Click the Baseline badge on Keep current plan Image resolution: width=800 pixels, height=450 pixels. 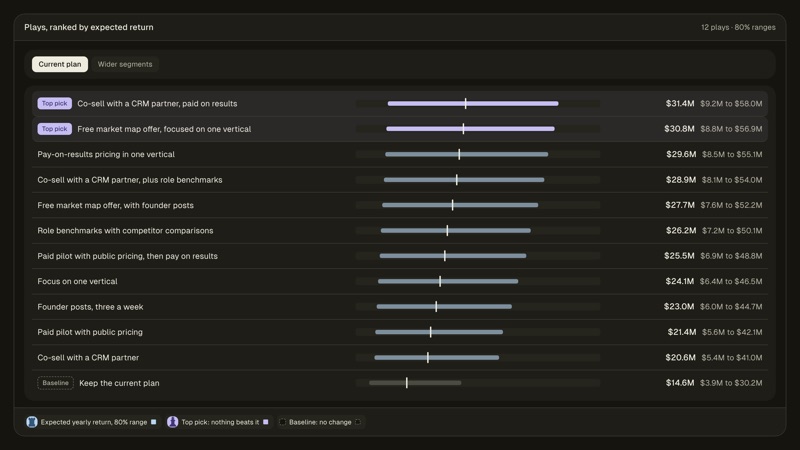point(55,383)
